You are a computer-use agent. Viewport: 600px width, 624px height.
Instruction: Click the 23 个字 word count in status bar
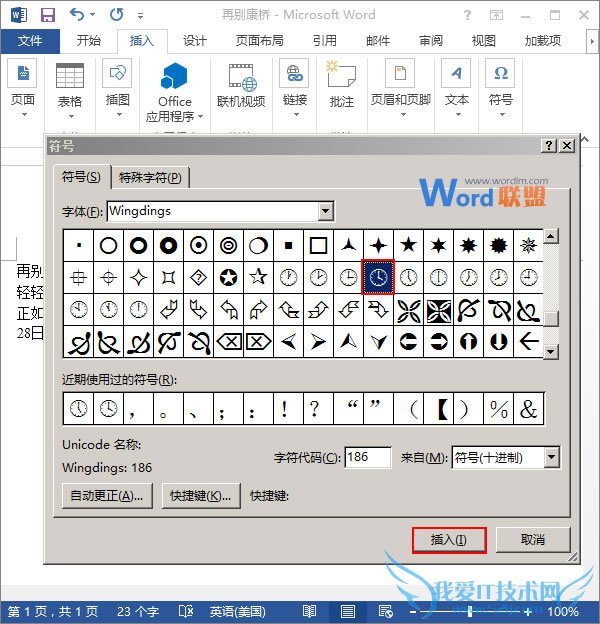click(138, 611)
